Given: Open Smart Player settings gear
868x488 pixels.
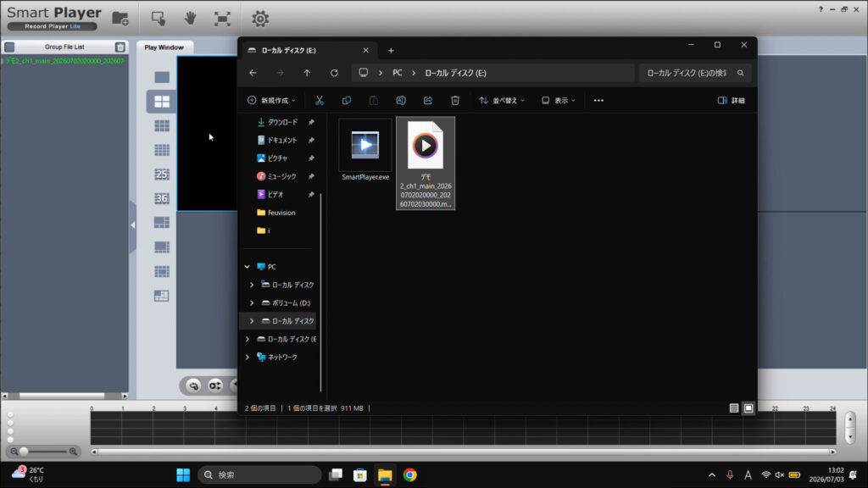Looking at the screenshot, I should [260, 19].
